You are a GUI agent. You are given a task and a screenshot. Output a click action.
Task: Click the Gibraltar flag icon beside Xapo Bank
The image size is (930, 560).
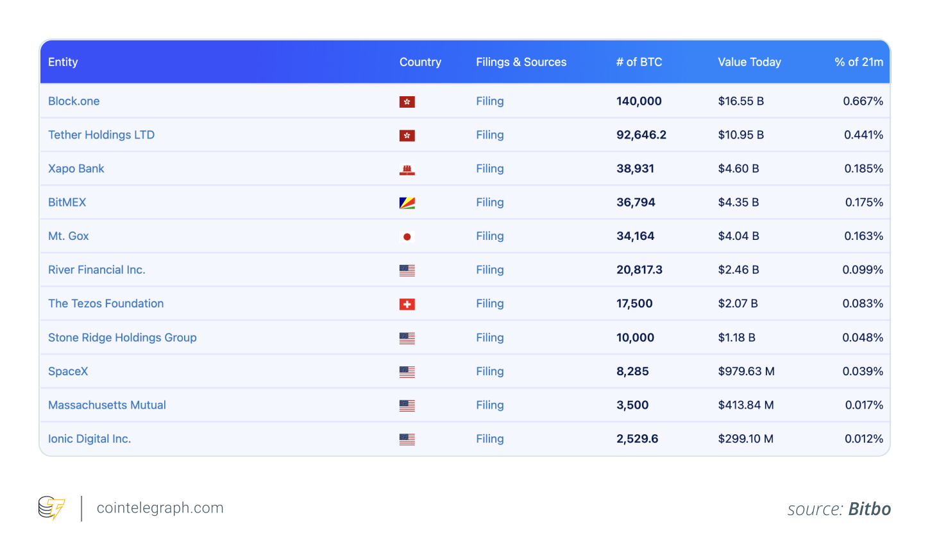click(x=407, y=169)
